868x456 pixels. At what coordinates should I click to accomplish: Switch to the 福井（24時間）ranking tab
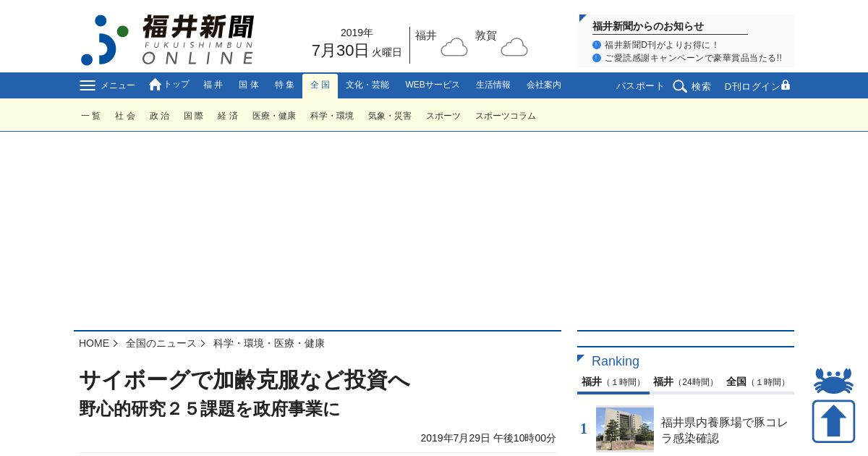(685, 382)
